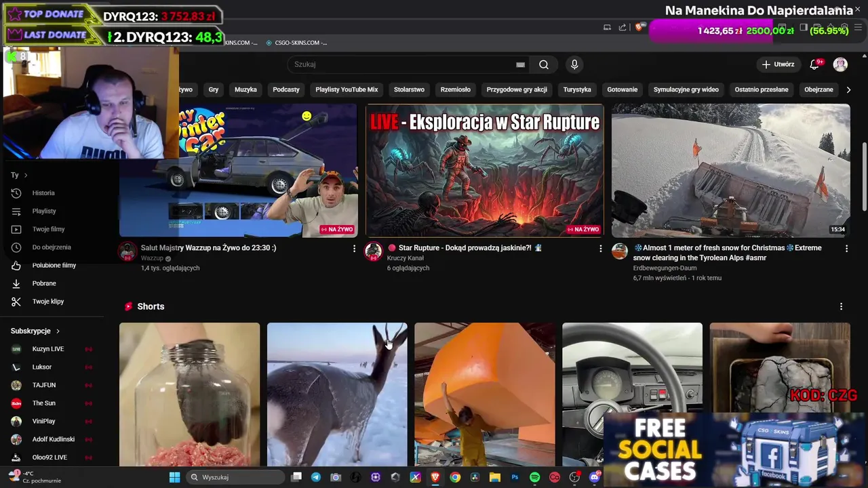Image resolution: width=868 pixels, height=488 pixels.
Task: Select the Ostatnio przesłane chip
Action: (762, 89)
